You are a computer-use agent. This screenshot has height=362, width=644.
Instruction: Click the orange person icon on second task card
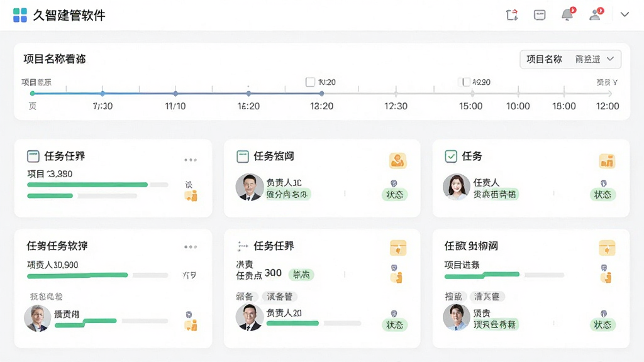tap(397, 161)
